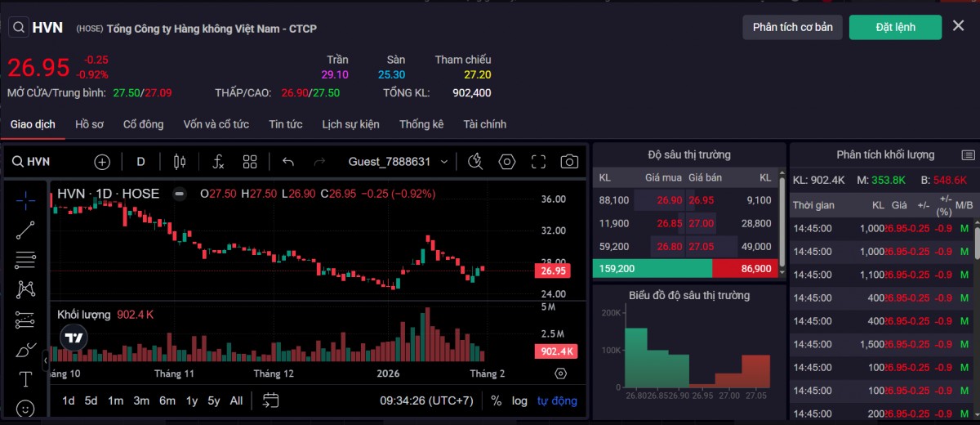Open the D interval dropdown

(140, 162)
